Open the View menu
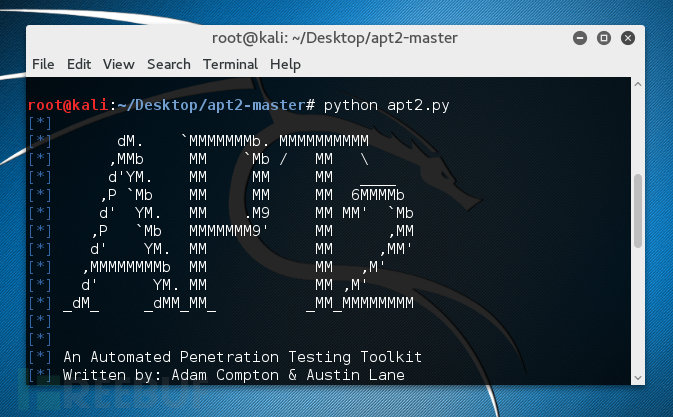Image resolution: width=673 pixels, height=417 pixels. click(118, 64)
